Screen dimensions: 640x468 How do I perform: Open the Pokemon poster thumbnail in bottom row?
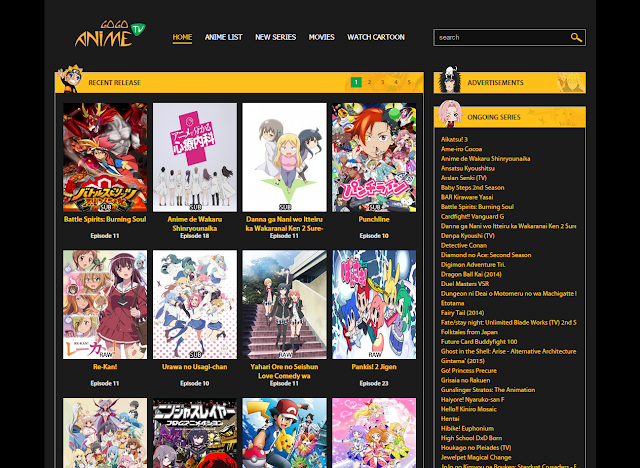tap(284, 433)
